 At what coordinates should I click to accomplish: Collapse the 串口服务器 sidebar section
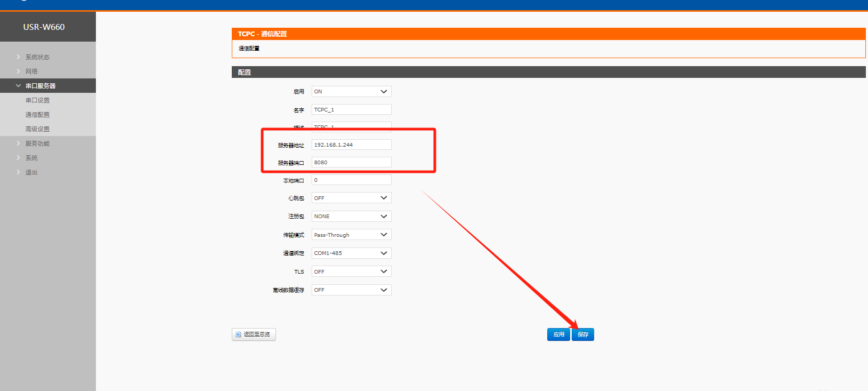tap(40, 86)
